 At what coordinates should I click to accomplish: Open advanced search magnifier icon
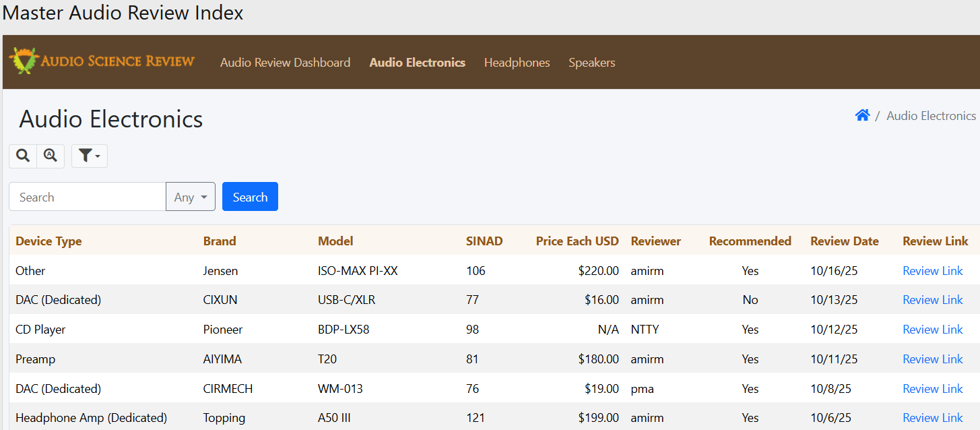click(51, 156)
